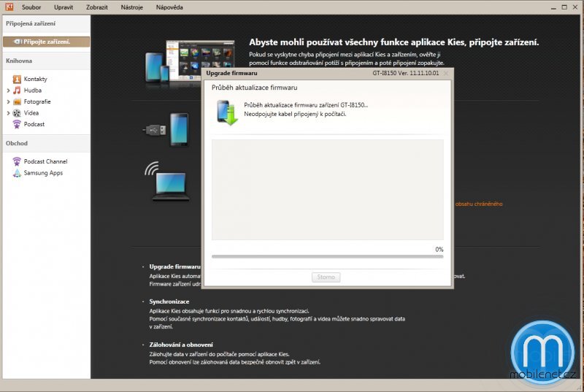Viewport: 584px width, 392px height.
Task: Click the firmware download phone icon
Action: point(227,112)
